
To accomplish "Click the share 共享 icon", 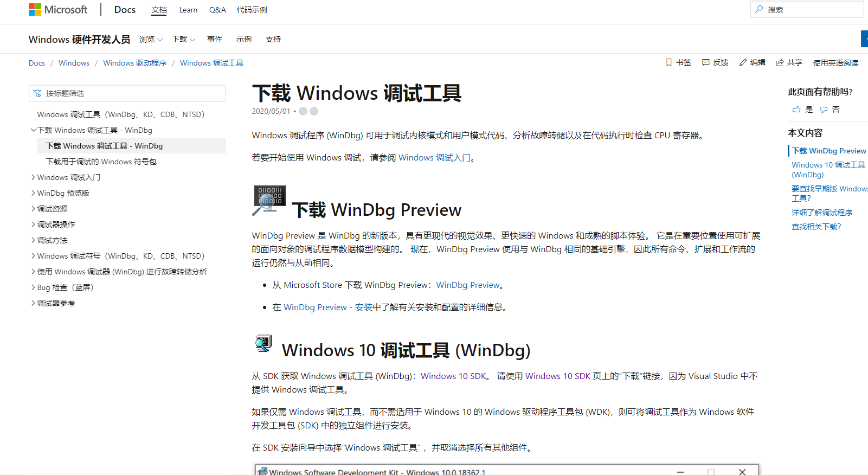I will [x=780, y=62].
